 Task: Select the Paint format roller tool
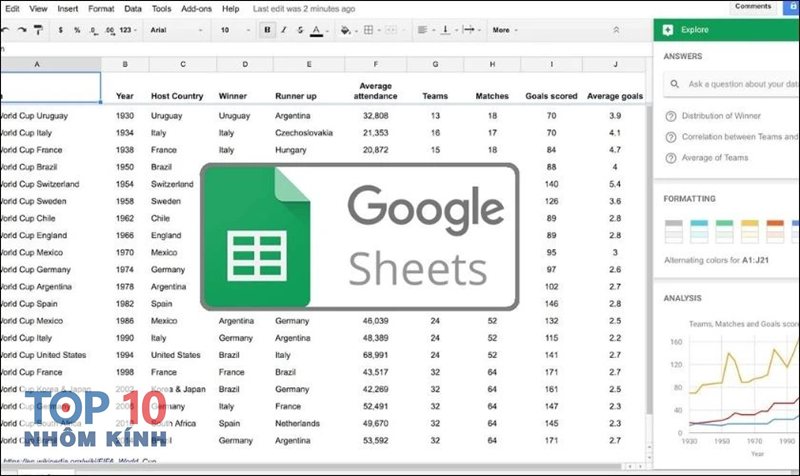pos(38,30)
